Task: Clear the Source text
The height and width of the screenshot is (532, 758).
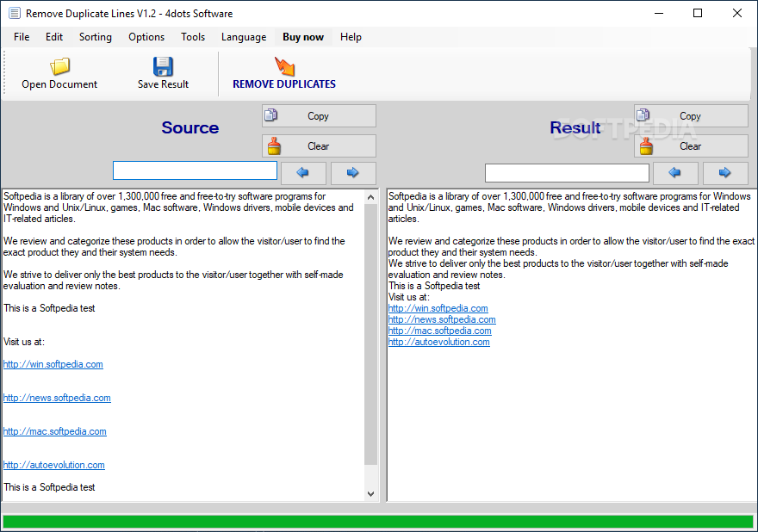Action: (x=319, y=146)
